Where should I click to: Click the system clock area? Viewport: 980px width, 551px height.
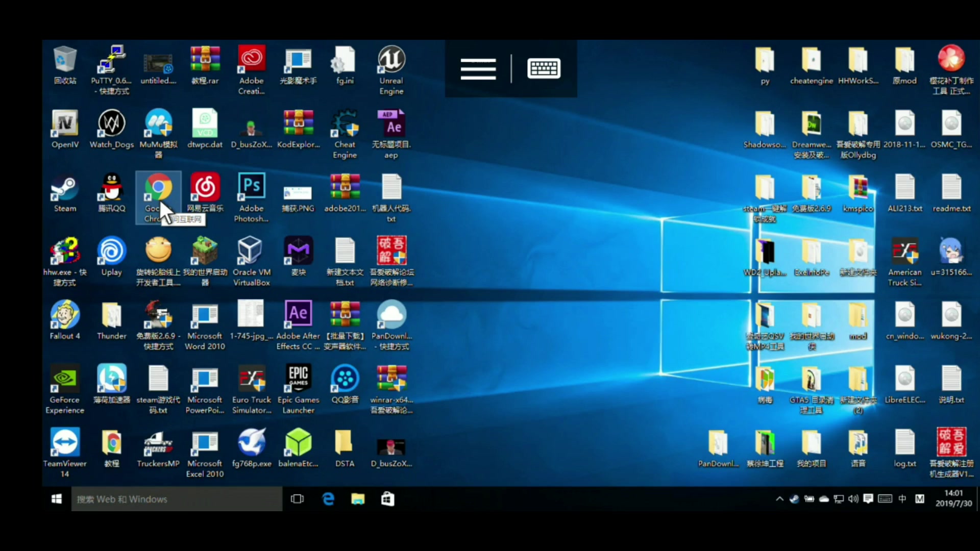[x=951, y=498]
